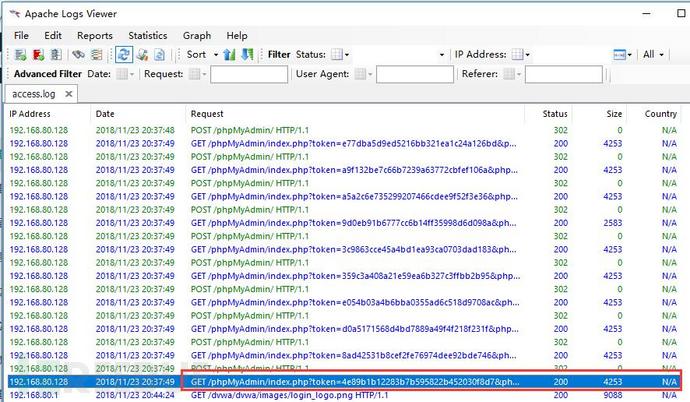Open the Date advanced filter dropdown
690x402 pixels.
[125, 74]
